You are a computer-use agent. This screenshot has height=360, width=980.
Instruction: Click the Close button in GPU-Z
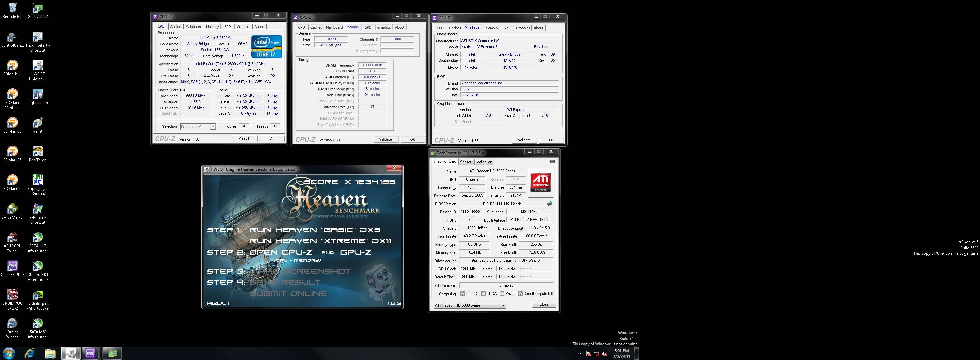click(544, 304)
